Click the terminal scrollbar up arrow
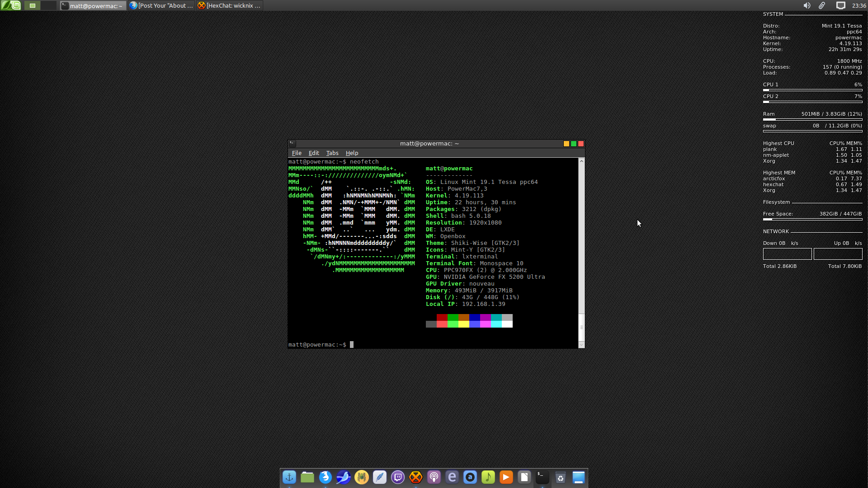 click(581, 161)
